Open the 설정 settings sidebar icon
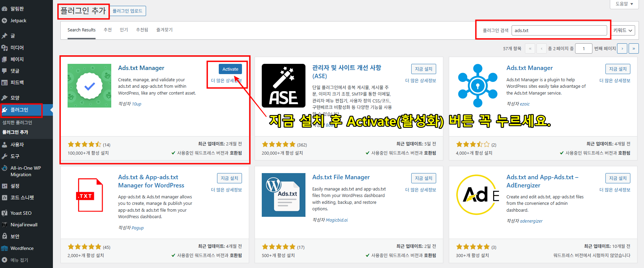This screenshot has width=644, height=268. tap(4, 186)
